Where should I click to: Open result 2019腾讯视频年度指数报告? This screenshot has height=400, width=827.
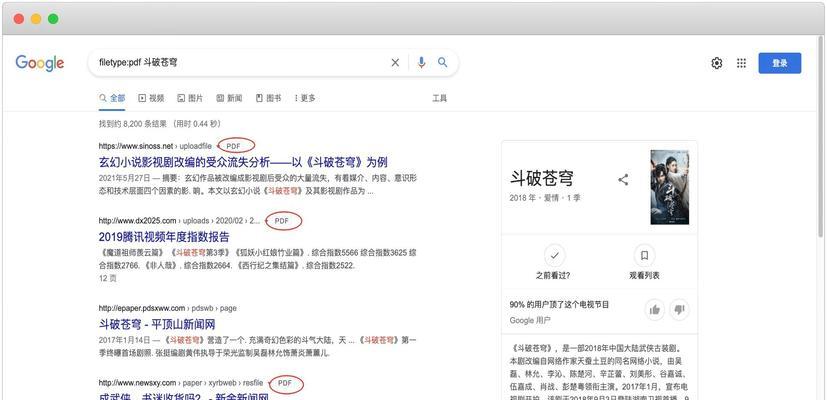click(164, 236)
